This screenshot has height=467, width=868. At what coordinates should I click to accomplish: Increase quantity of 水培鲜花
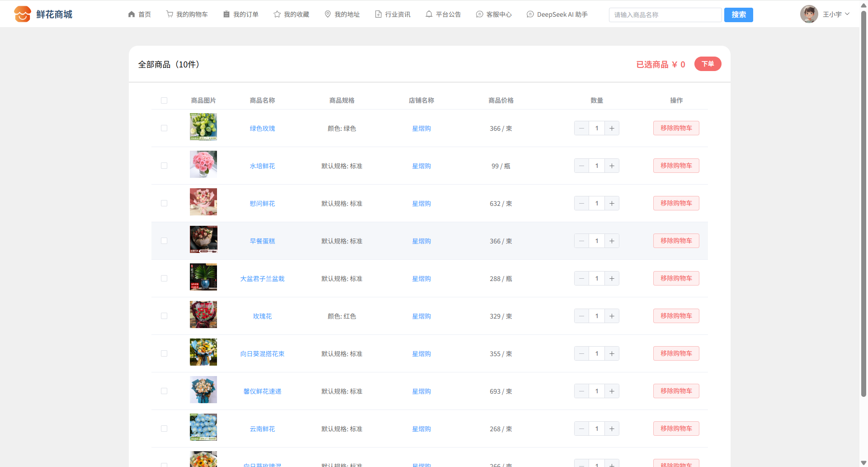pyautogui.click(x=612, y=166)
